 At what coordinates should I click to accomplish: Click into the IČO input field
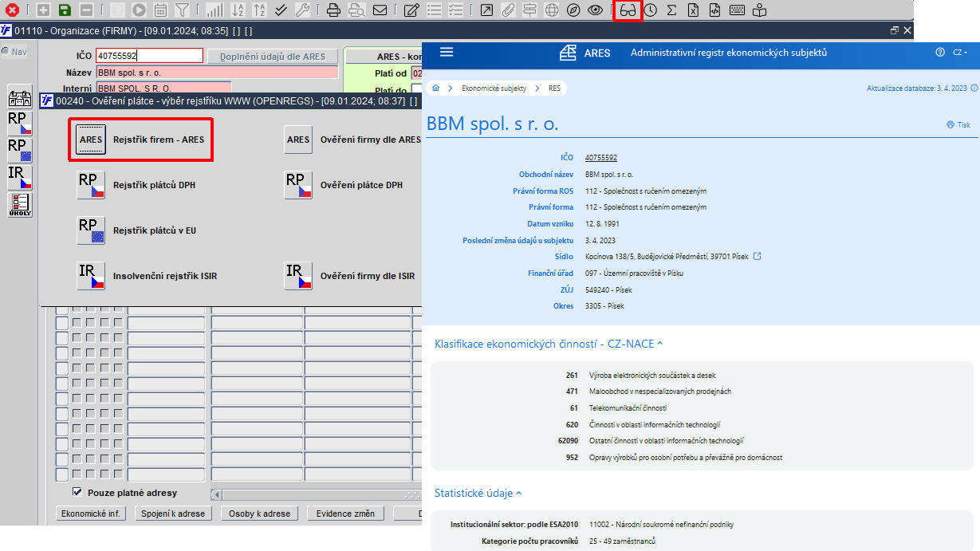click(149, 56)
